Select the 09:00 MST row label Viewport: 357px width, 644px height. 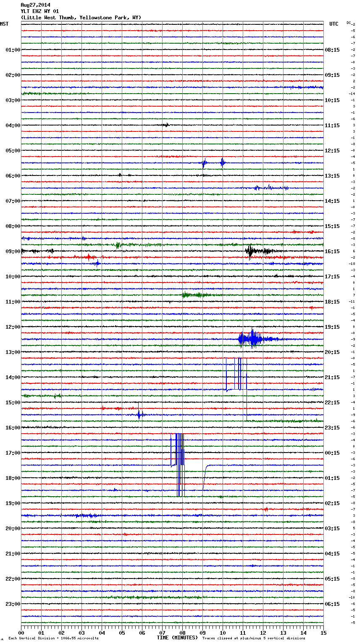coord(13,251)
